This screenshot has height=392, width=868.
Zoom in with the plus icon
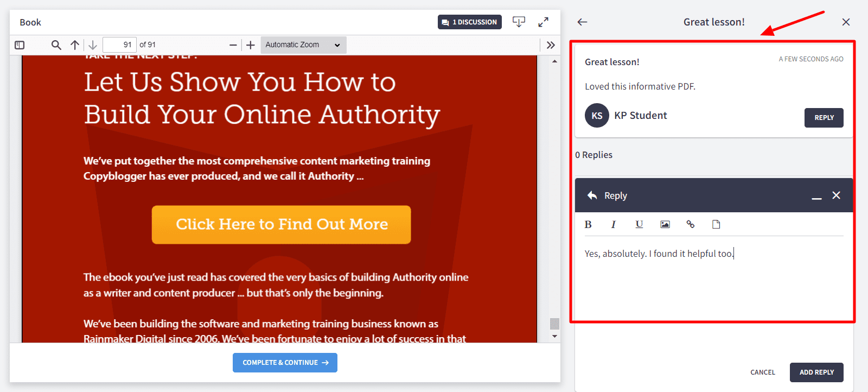point(250,45)
